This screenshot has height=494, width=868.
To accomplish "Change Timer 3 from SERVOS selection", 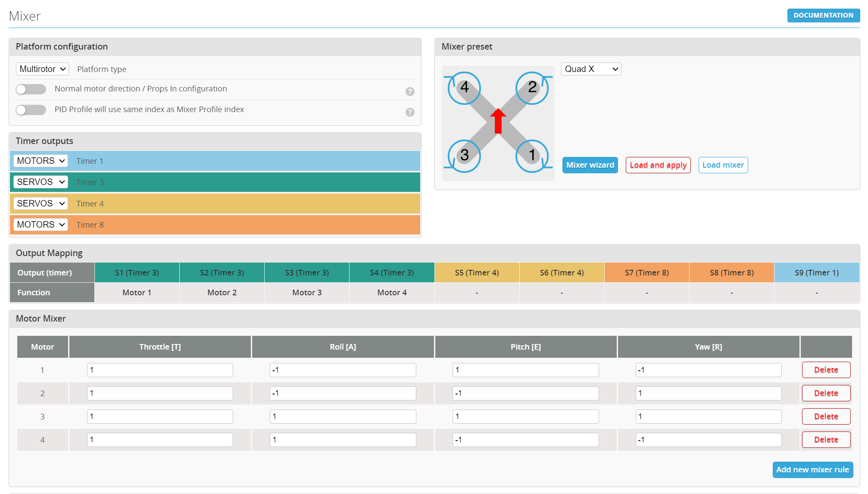I will click(x=40, y=181).
